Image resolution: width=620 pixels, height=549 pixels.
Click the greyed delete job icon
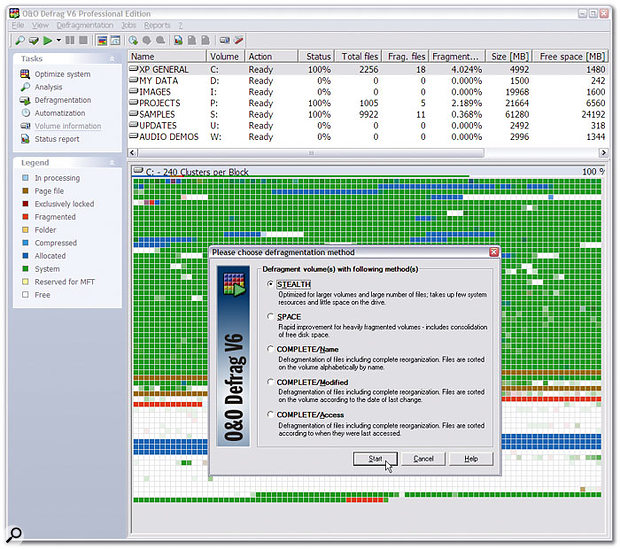pyautogui.click(x=160, y=40)
